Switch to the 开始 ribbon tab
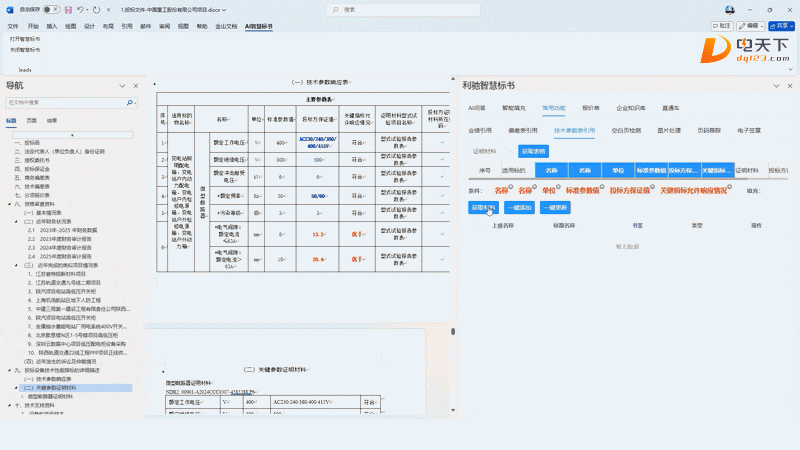 tap(33, 26)
